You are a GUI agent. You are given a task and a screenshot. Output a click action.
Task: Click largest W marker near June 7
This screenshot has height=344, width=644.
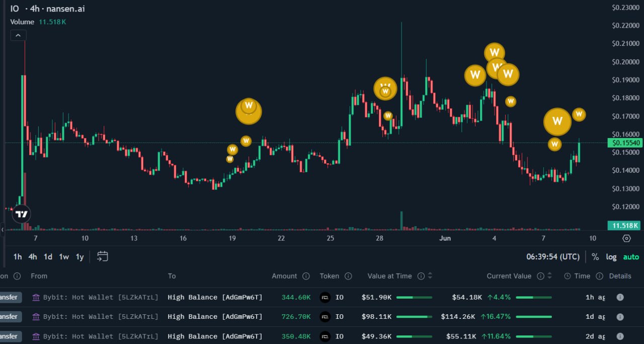point(557,121)
